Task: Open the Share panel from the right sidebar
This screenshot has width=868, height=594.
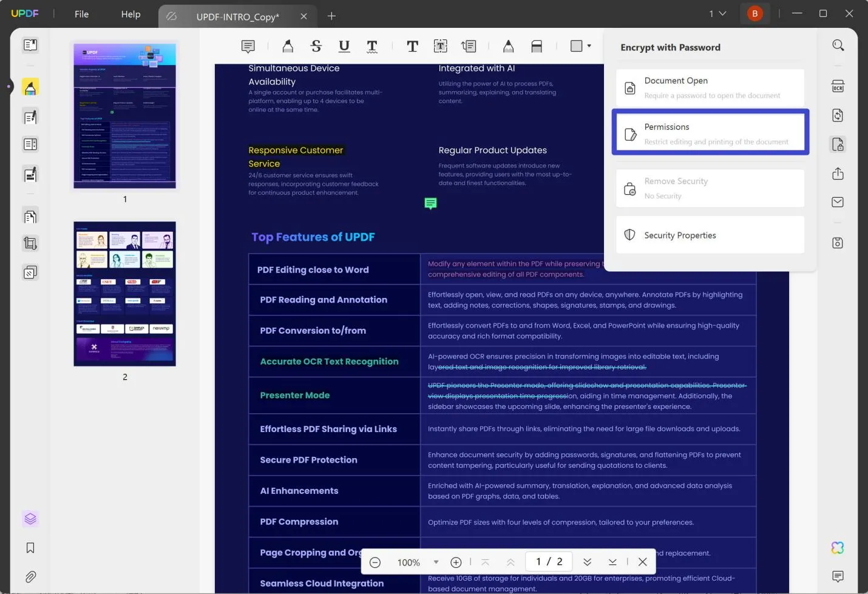Action: (838, 174)
